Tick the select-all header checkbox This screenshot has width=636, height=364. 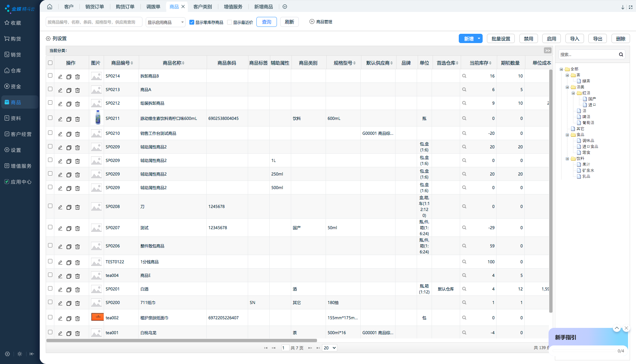[x=50, y=63]
